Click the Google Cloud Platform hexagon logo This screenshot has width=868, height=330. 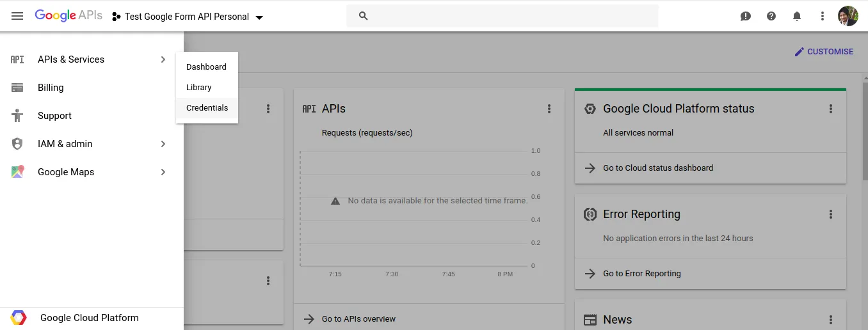pos(19,318)
